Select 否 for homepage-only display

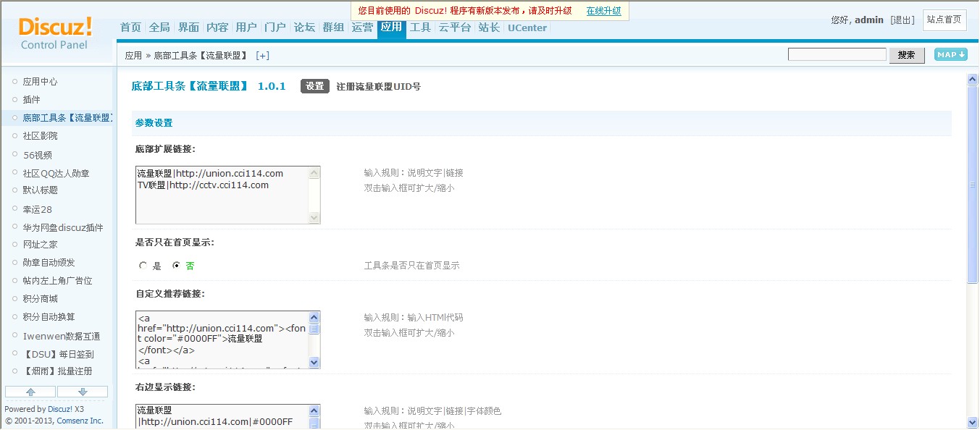coord(176,266)
